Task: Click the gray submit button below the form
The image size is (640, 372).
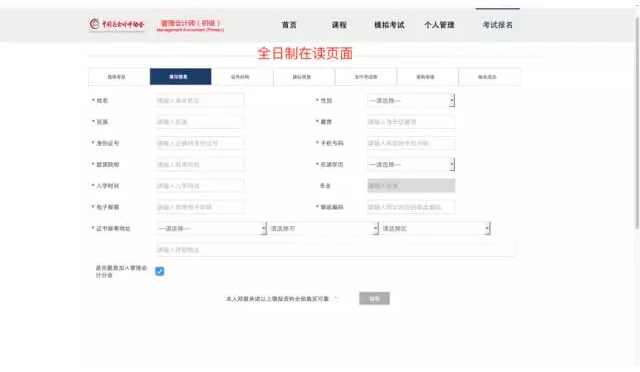Action: tap(374, 298)
